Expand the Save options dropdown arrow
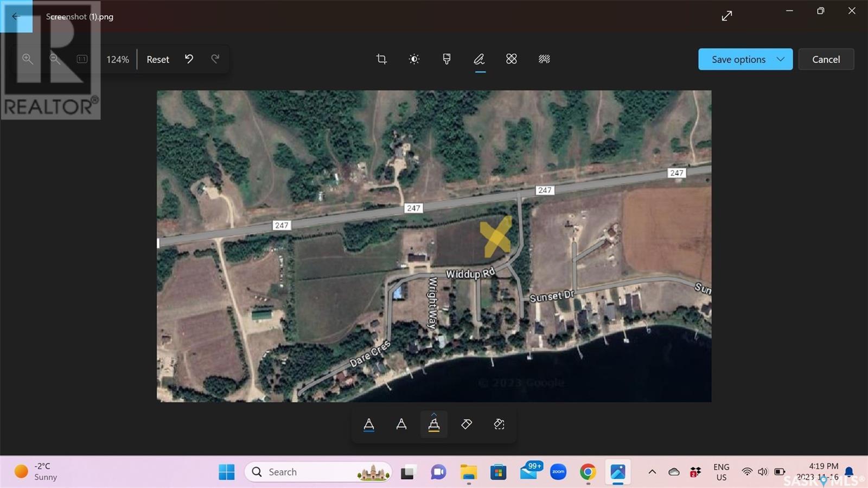Screen dimensions: 868x488 click(x=781, y=59)
